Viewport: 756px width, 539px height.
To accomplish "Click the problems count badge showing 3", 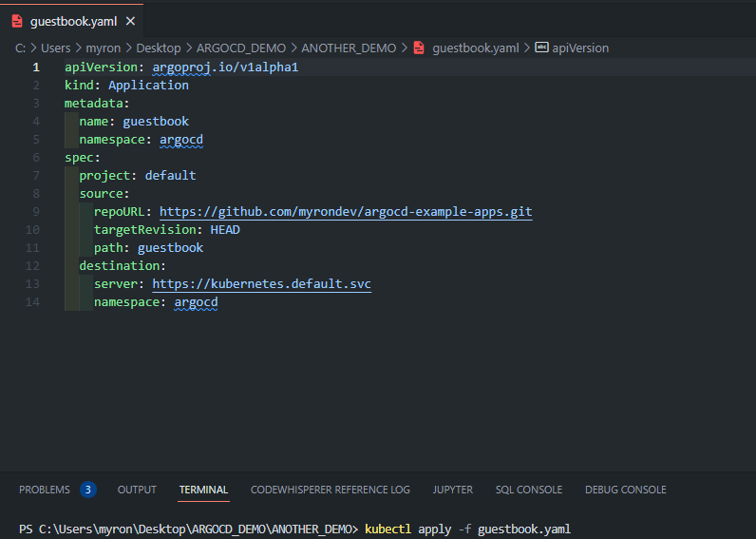I will coord(87,490).
